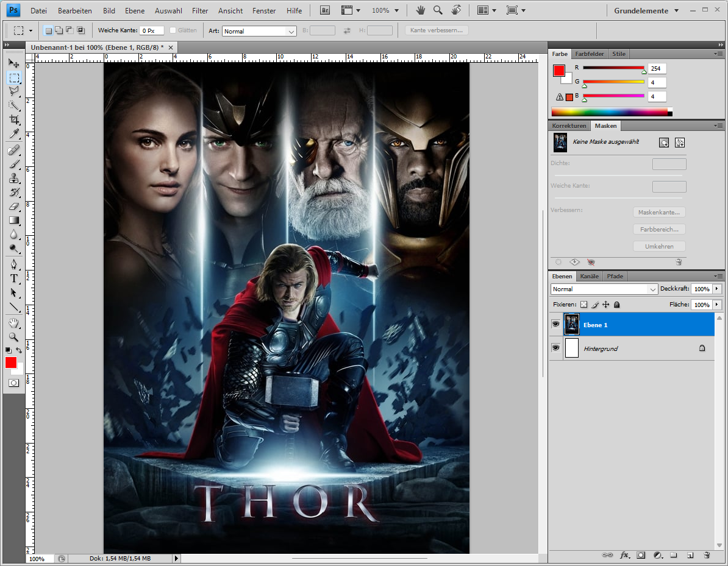
Task: Hide the Ebene 1 layer
Action: pyautogui.click(x=555, y=325)
